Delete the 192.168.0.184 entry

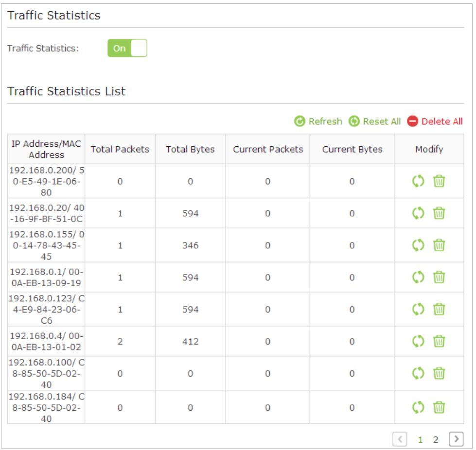439,407
